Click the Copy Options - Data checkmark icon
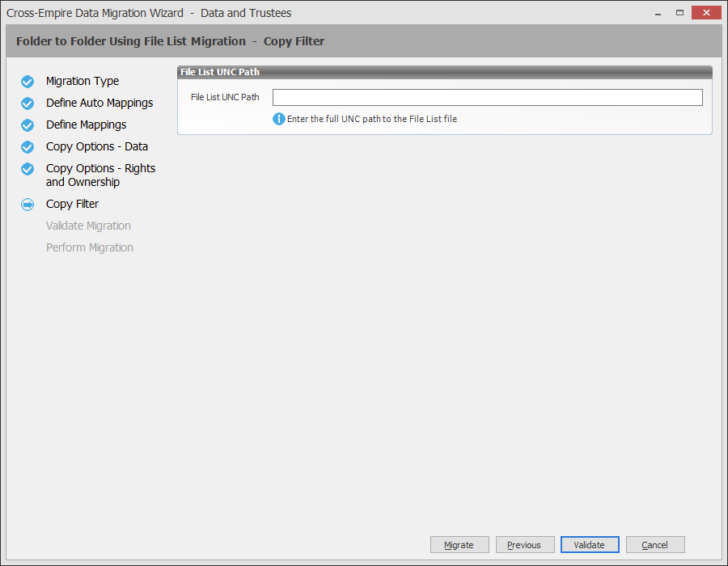This screenshot has height=566, width=728. click(28, 147)
